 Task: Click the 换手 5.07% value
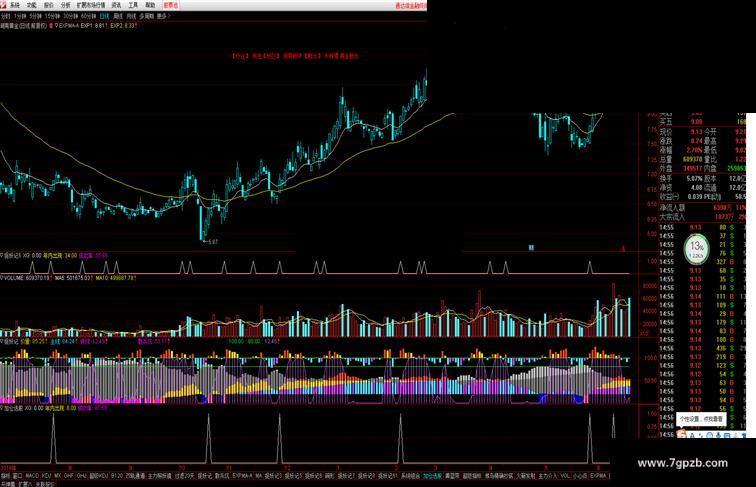click(695, 178)
